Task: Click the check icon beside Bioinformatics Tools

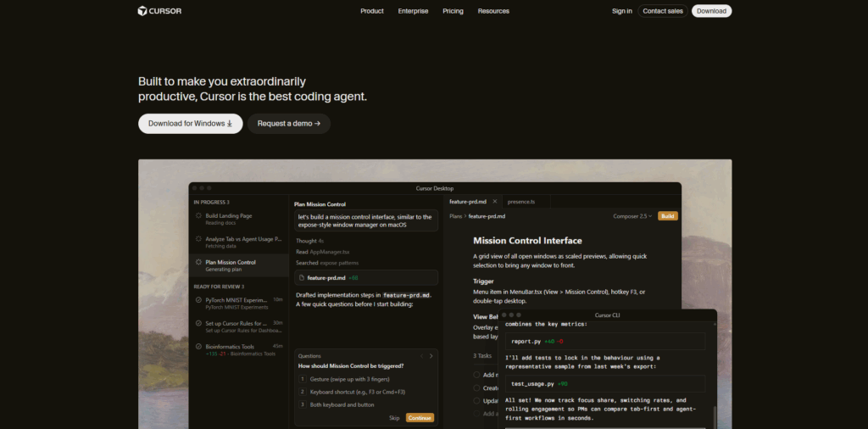Action: tap(198, 347)
